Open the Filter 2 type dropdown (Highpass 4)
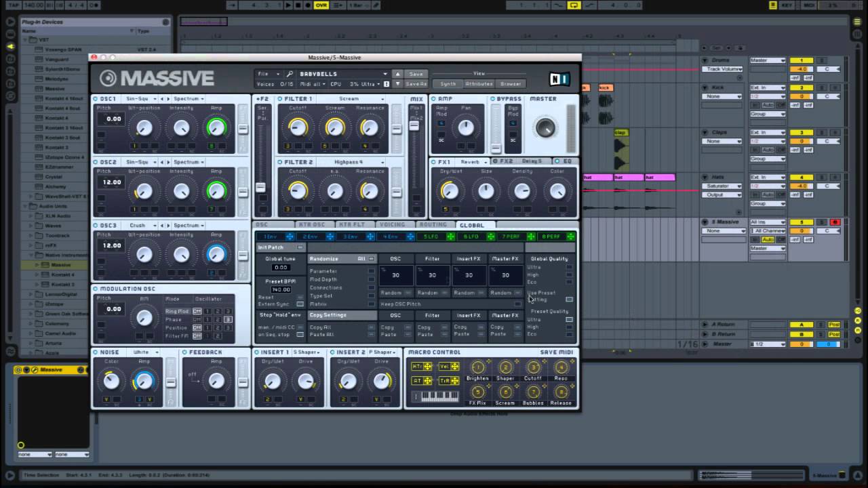The image size is (868, 488). click(x=351, y=163)
